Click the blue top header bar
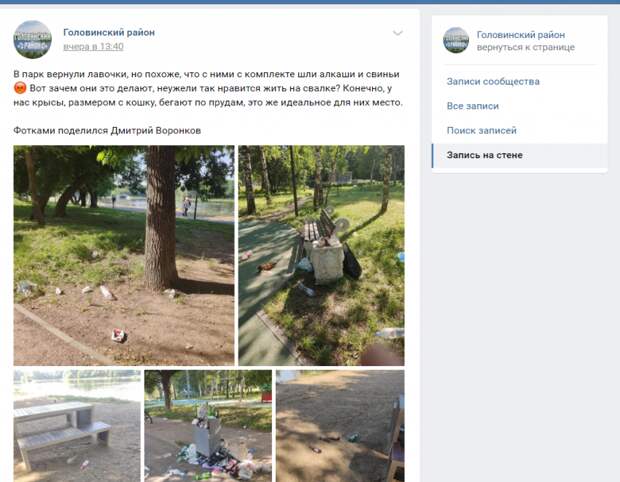The height and width of the screenshot is (482, 620). tap(310, 2)
